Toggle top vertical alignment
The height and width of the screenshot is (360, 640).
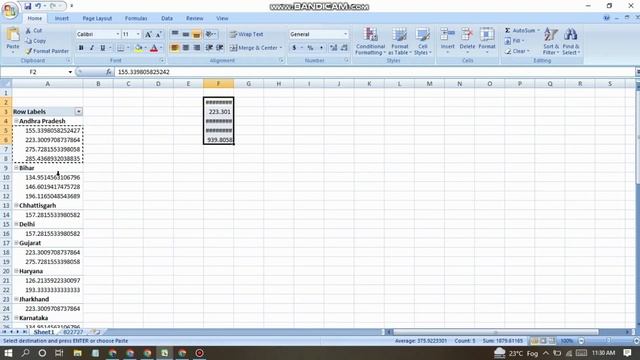(175, 34)
